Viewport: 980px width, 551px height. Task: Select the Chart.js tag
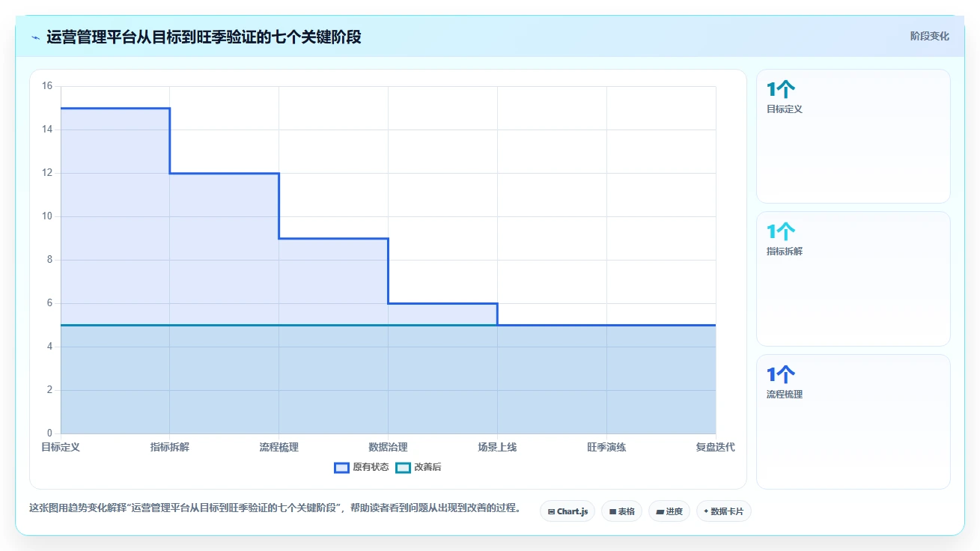567,511
